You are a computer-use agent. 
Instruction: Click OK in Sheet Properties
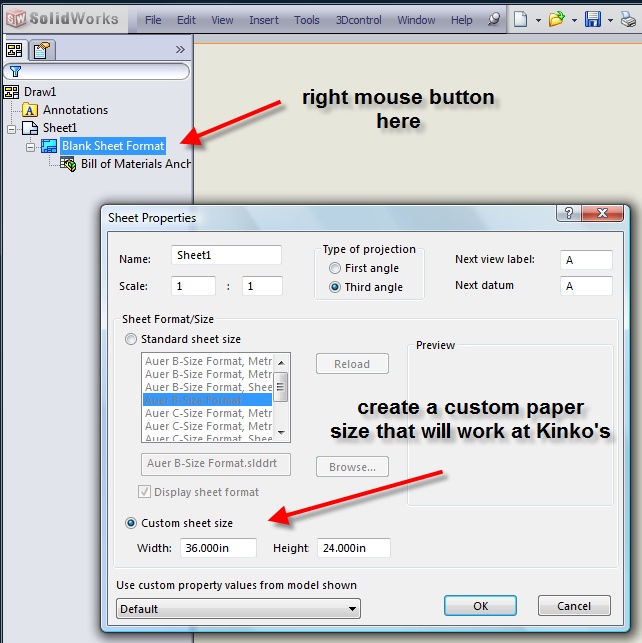480,606
